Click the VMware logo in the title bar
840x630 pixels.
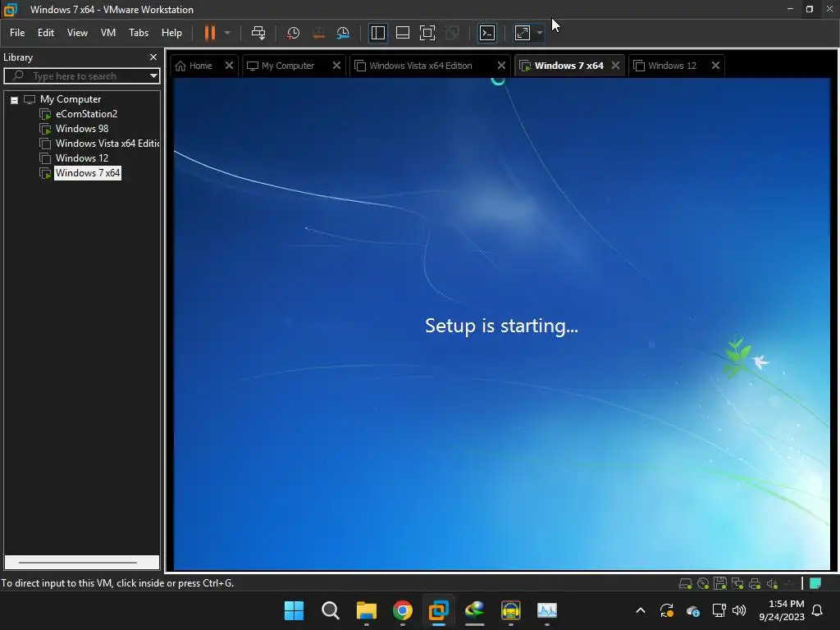pyautogui.click(x=10, y=10)
